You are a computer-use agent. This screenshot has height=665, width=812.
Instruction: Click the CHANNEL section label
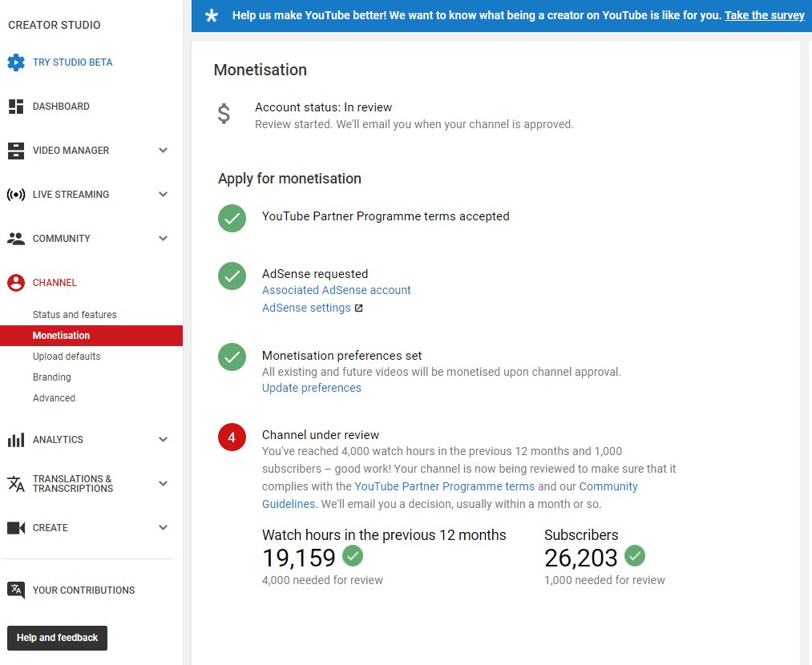[55, 283]
